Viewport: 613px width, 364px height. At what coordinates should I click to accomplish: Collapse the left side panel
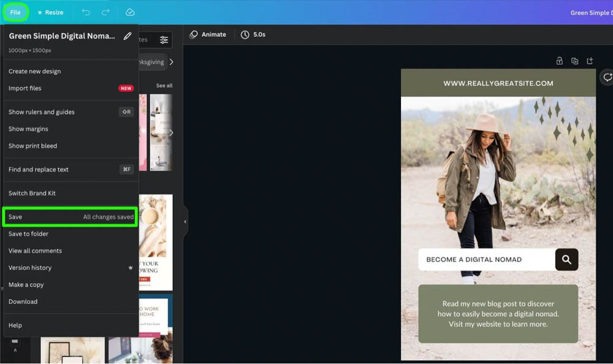185,221
